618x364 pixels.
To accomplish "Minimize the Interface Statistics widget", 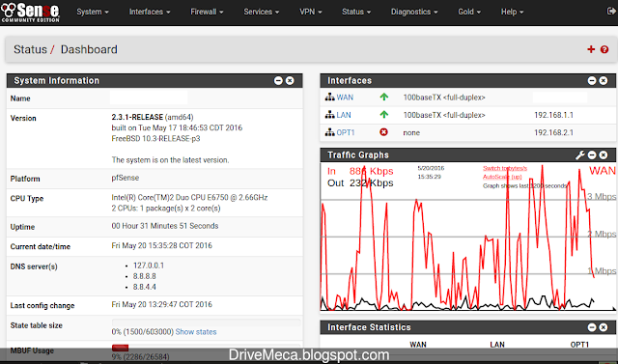I will click(592, 327).
